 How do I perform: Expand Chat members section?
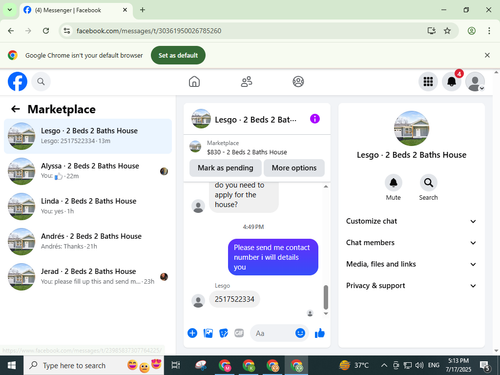click(411, 243)
